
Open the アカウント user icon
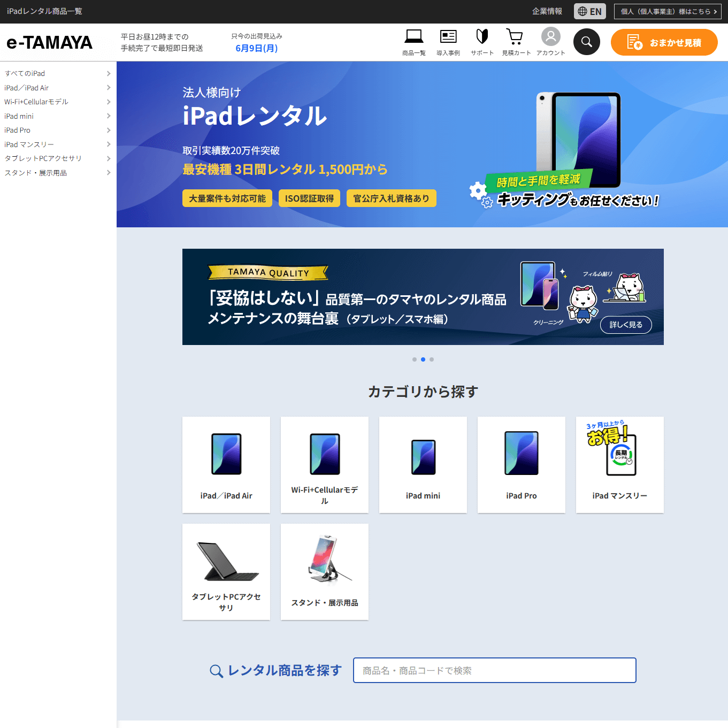pyautogui.click(x=550, y=42)
